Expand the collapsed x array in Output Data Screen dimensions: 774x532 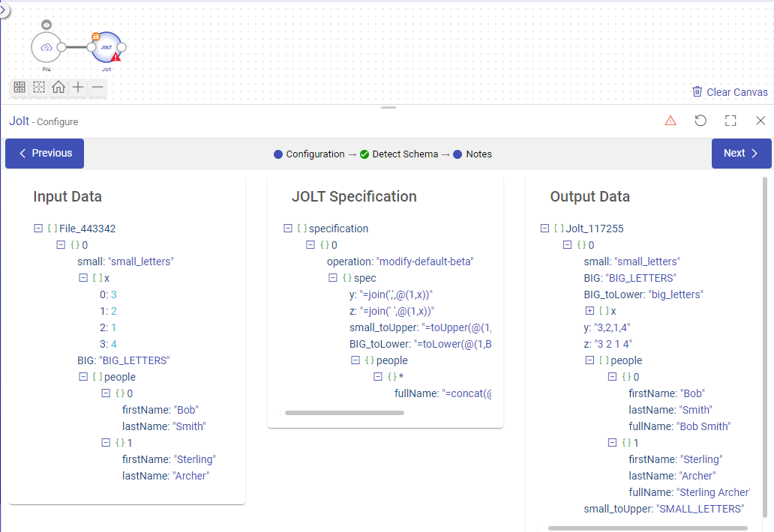click(x=590, y=310)
